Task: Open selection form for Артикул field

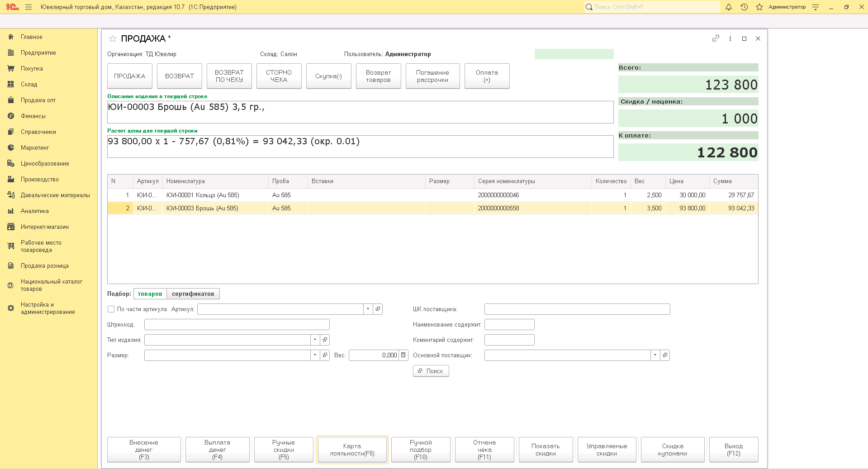Action: coord(378,309)
